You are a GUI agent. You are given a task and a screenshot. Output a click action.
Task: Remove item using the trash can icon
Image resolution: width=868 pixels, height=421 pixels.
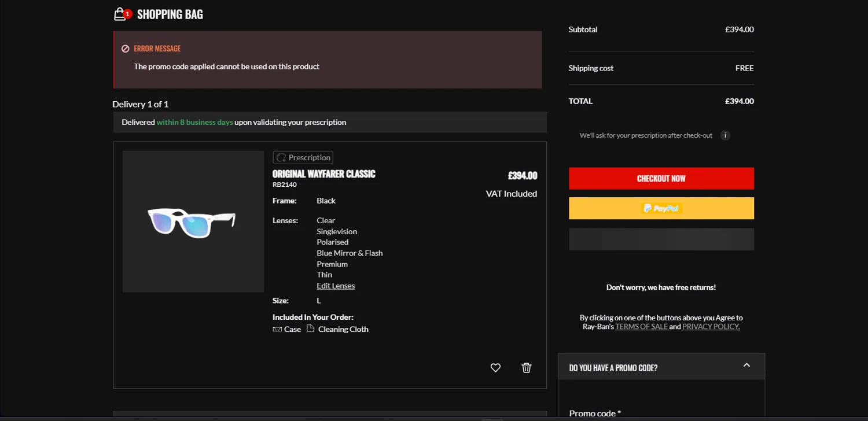click(x=526, y=368)
